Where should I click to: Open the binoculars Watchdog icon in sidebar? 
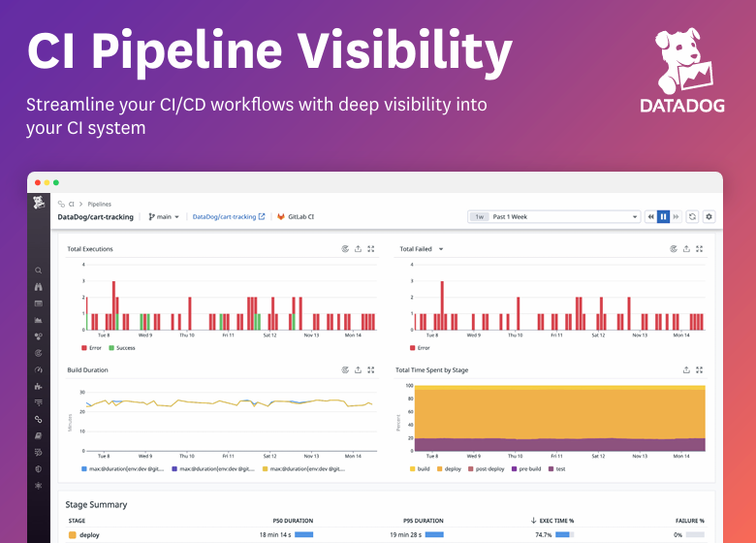[x=38, y=287]
